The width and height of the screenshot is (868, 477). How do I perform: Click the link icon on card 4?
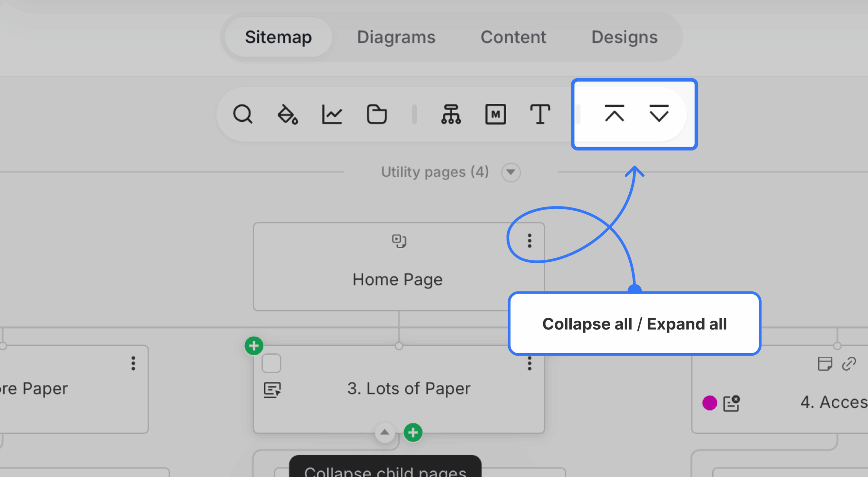click(x=849, y=364)
